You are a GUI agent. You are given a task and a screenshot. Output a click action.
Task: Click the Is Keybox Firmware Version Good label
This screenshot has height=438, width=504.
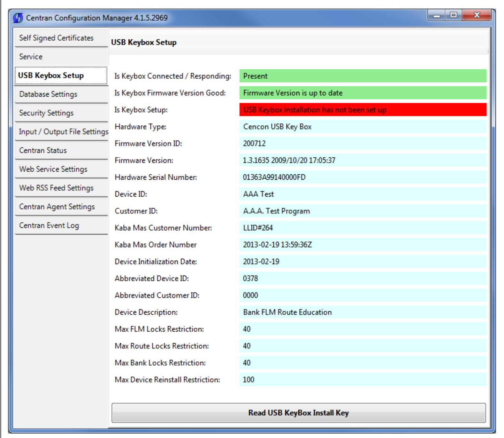(x=170, y=93)
